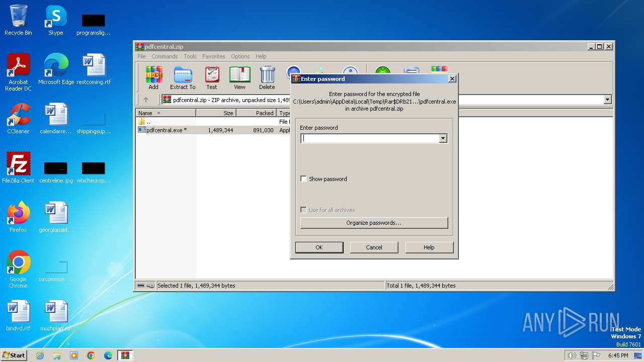
Task: Click into the Enter password text field
Action: coord(370,139)
